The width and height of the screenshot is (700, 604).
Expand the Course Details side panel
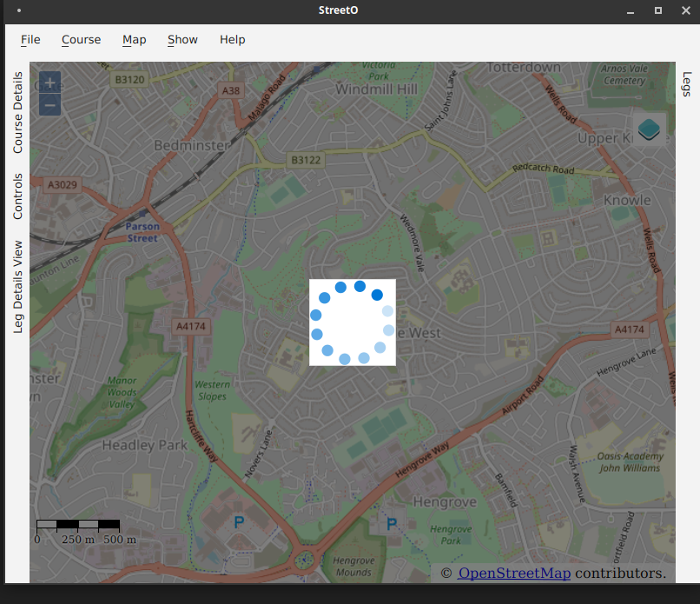(x=17, y=113)
